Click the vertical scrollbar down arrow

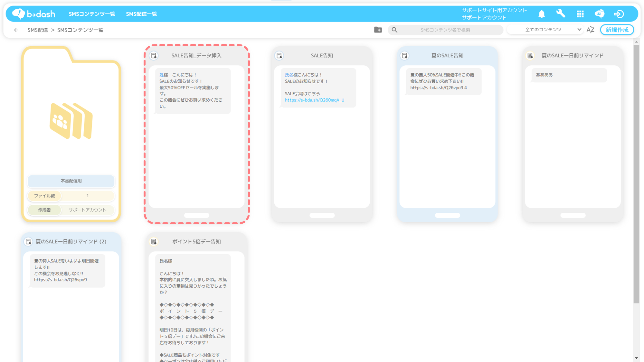click(636, 358)
